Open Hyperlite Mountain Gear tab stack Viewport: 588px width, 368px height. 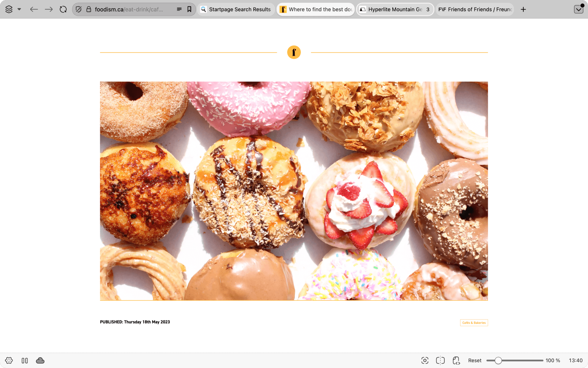395,9
